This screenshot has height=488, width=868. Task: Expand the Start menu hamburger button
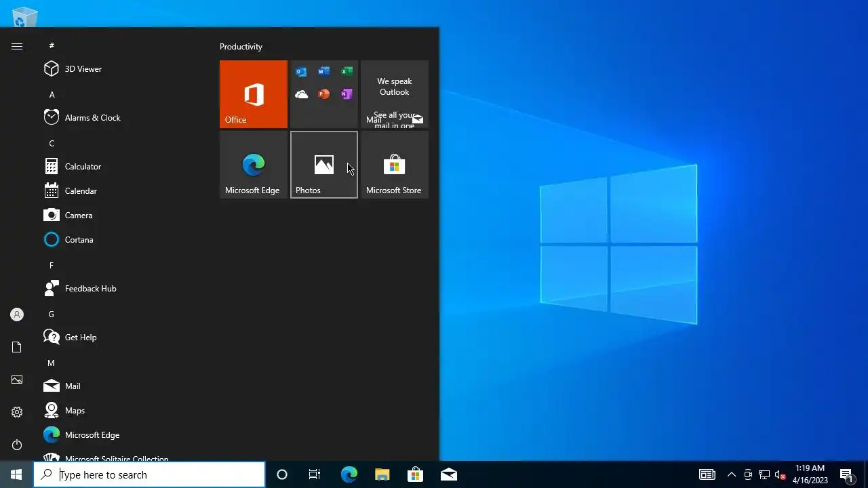tap(17, 46)
